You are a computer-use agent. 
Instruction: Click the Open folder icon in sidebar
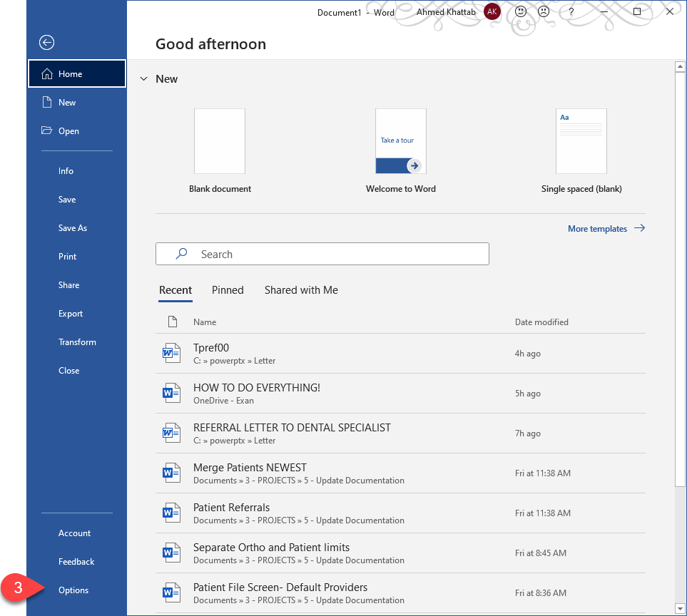[47, 130]
